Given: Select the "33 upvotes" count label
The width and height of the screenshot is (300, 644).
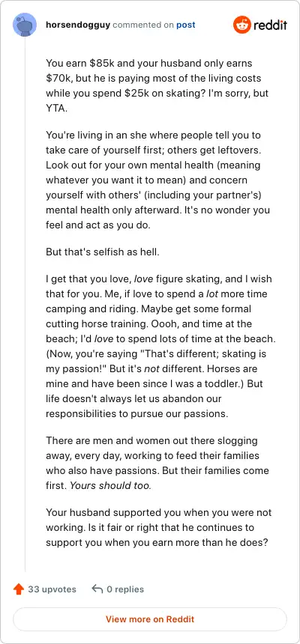Looking at the screenshot, I should coord(52,589).
